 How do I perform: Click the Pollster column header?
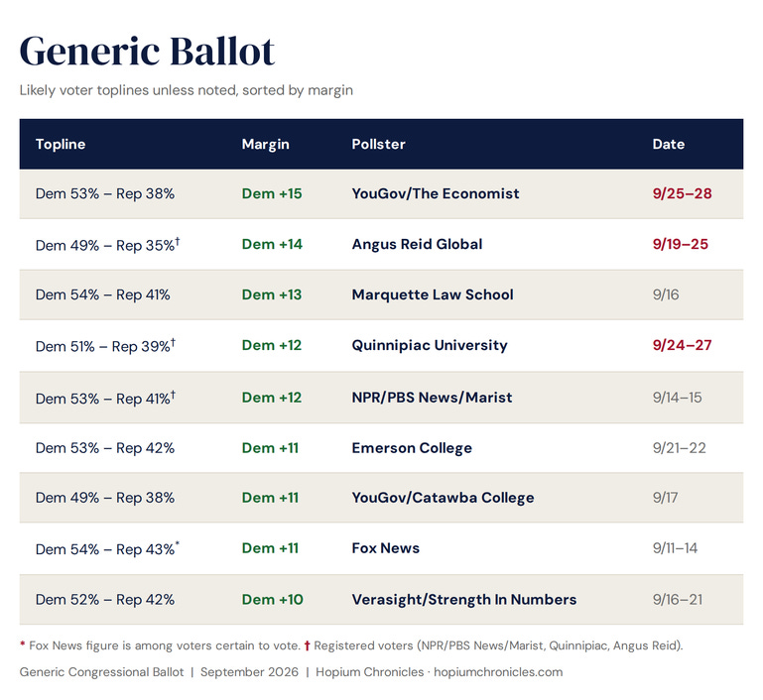pyautogui.click(x=378, y=144)
